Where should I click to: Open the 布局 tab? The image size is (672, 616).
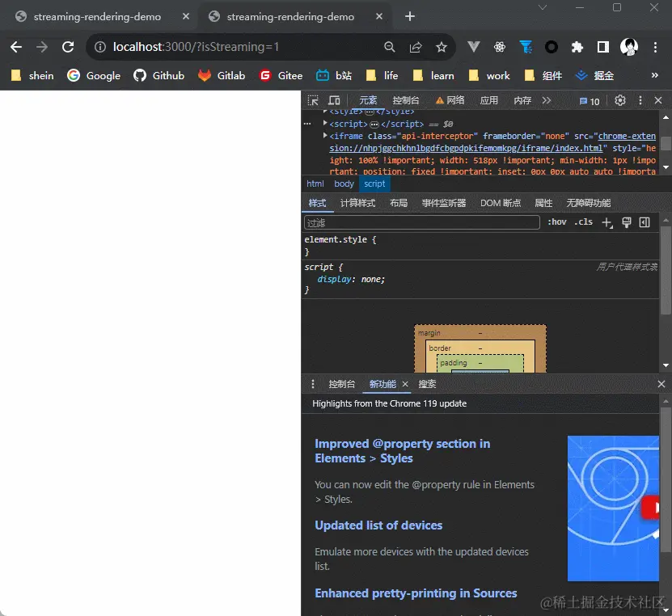[399, 203]
